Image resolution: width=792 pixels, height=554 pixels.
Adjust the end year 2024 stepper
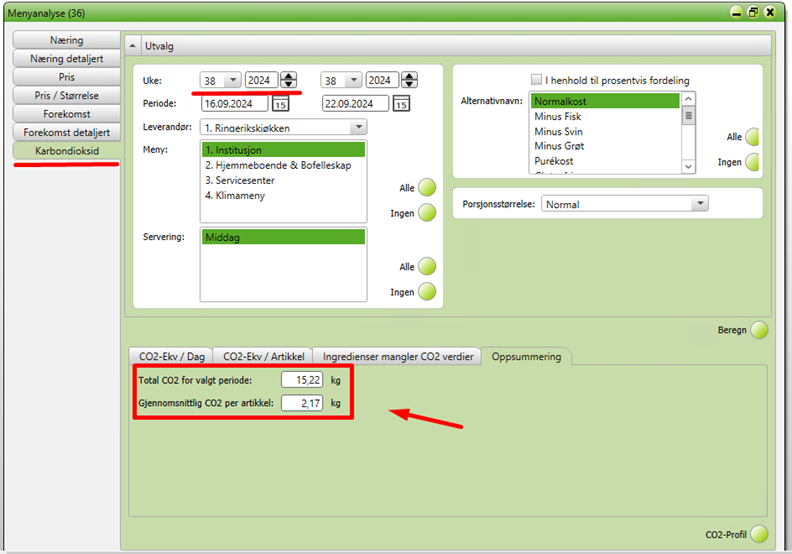409,80
